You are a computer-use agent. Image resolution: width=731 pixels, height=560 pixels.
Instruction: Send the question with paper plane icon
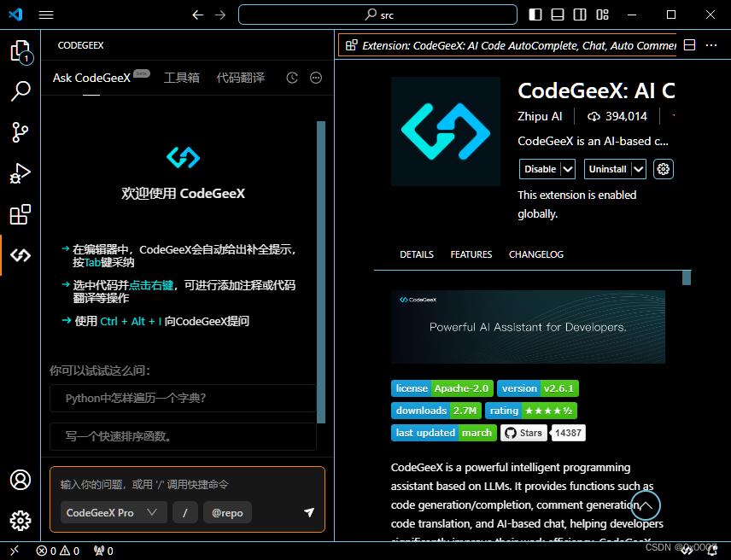pos(309,512)
